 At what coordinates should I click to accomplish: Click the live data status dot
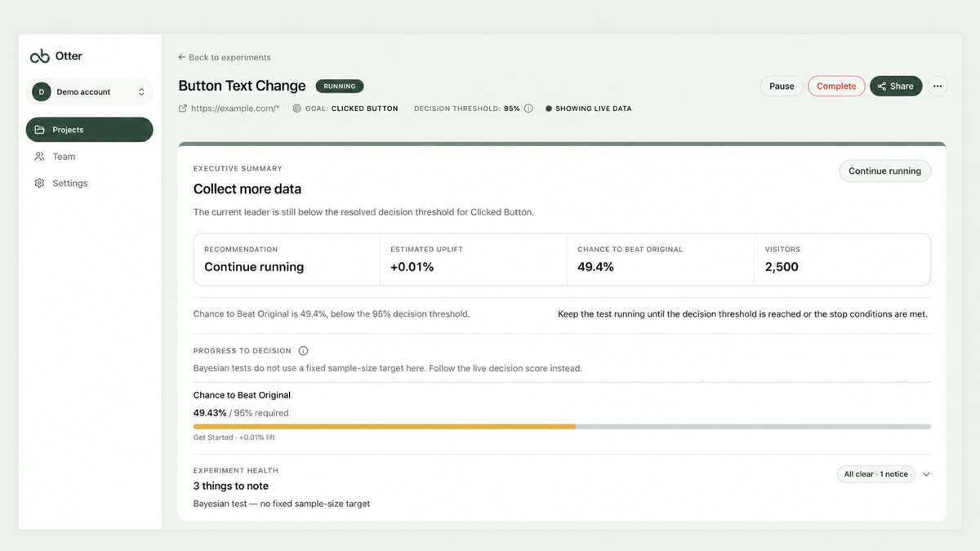tap(549, 109)
